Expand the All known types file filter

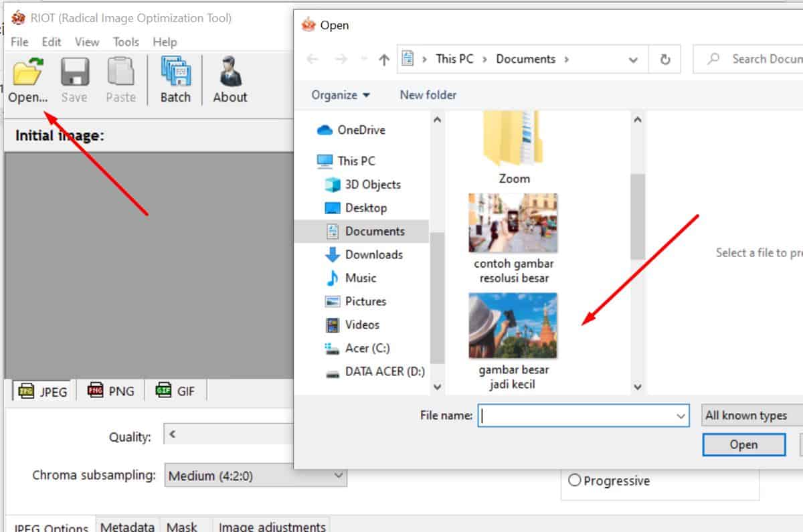tap(753, 416)
